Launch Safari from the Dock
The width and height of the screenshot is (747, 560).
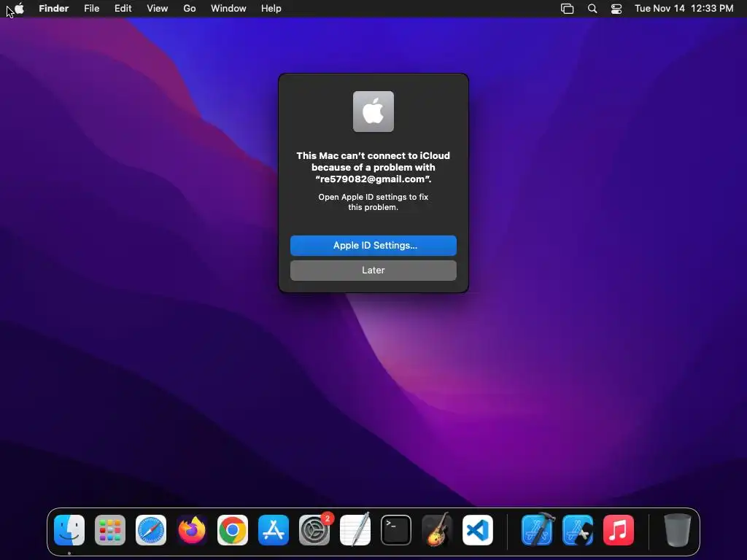click(x=151, y=530)
